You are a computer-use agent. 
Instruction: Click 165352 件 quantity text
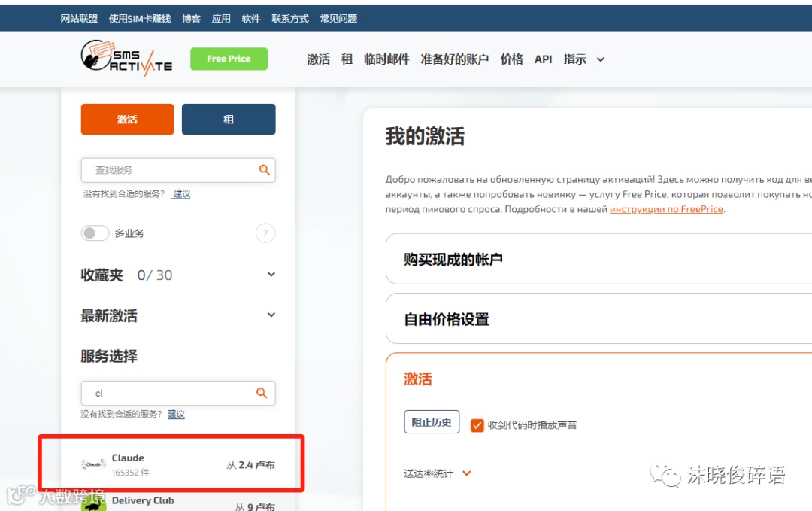131,473
